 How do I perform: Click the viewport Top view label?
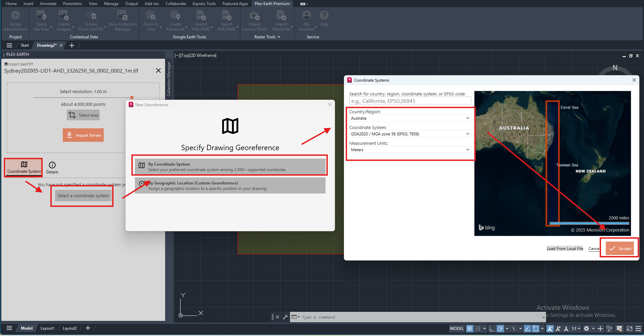(185, 55)
